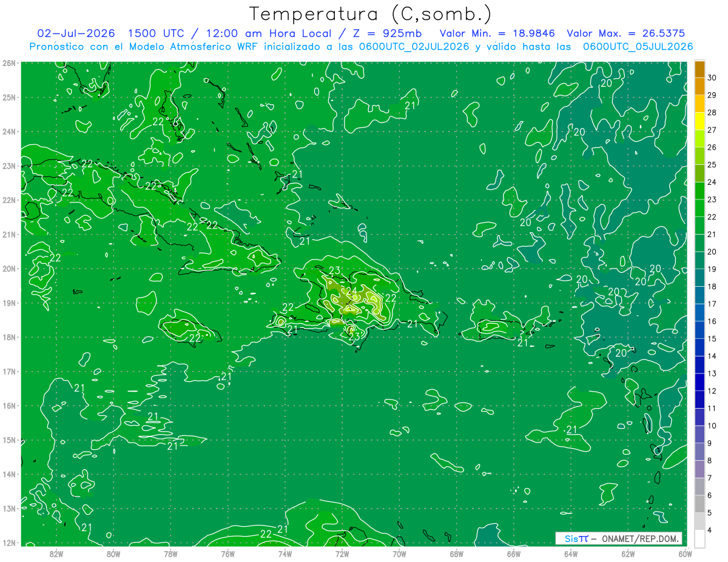
Task: Select the date "02-Jul-2026" in the header
Action: click(x=77, y=33)
